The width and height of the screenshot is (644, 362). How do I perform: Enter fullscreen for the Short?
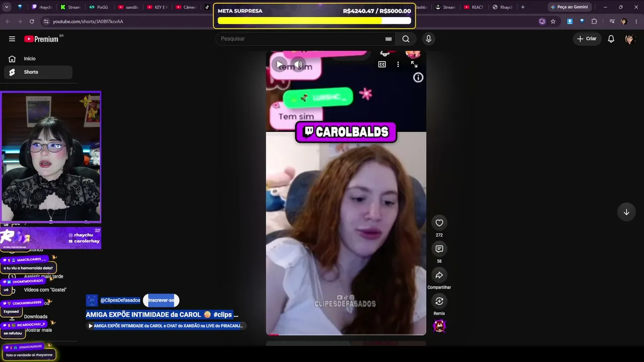click(414, 64)
